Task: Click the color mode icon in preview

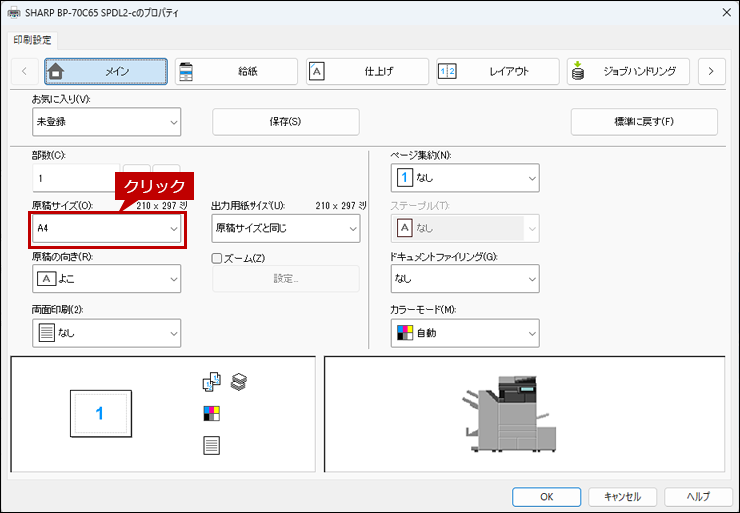Action: click(x=211, y=413)
